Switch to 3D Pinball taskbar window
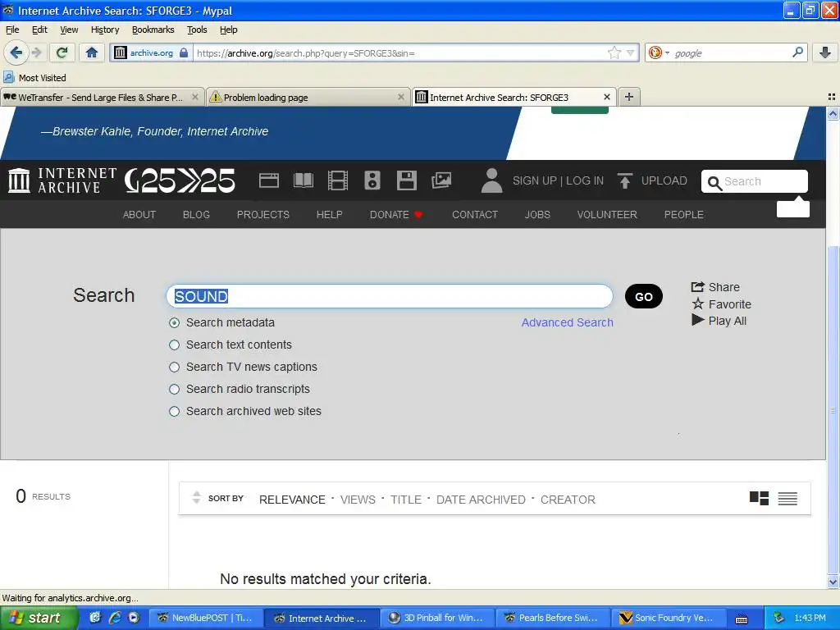 pos(436,618)
